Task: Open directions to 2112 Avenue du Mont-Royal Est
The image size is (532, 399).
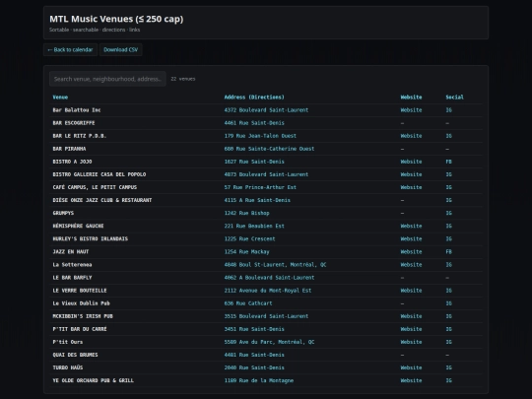Action: [x=268, y=291]
